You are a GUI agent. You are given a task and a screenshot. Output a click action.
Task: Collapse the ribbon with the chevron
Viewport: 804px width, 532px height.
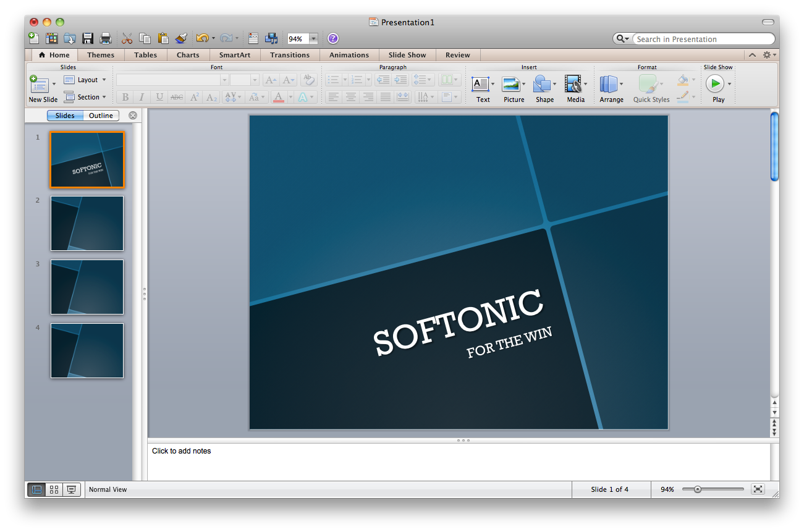click(x=752, y=55)
